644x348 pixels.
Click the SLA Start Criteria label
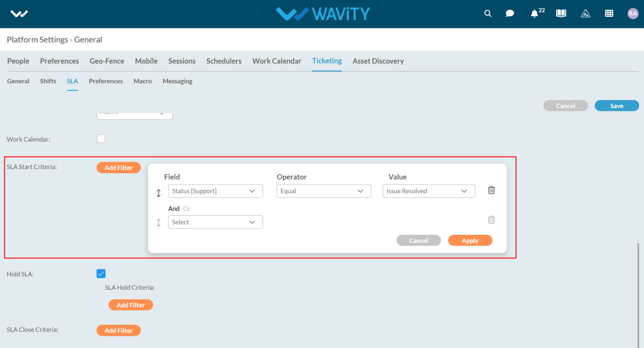pos(32,167)
